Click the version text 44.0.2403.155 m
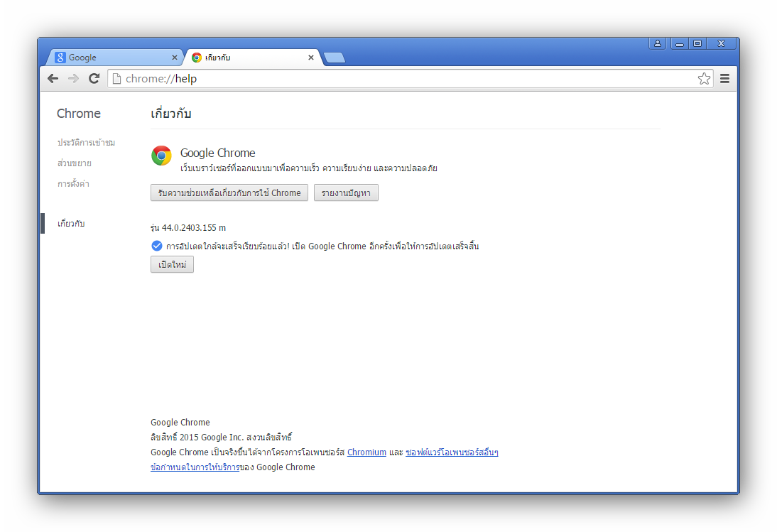 [x=194, y=228]
